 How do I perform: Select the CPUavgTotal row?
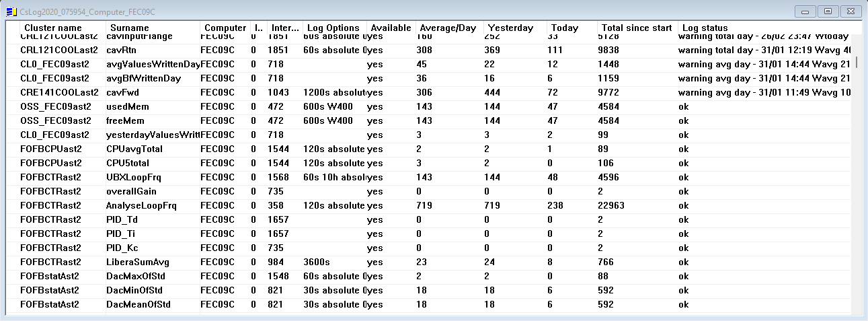pos(134,149)
